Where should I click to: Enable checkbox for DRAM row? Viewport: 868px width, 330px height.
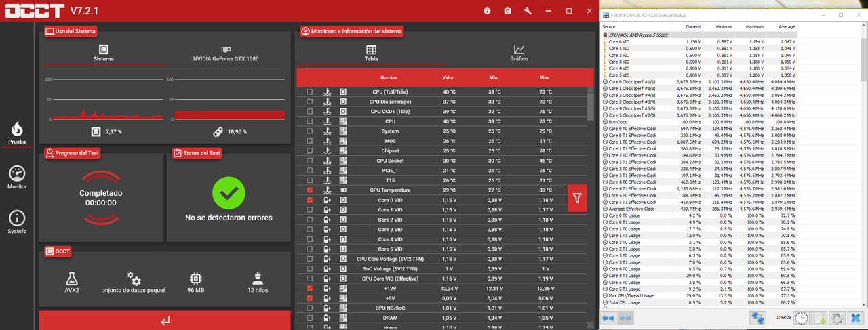310,317
